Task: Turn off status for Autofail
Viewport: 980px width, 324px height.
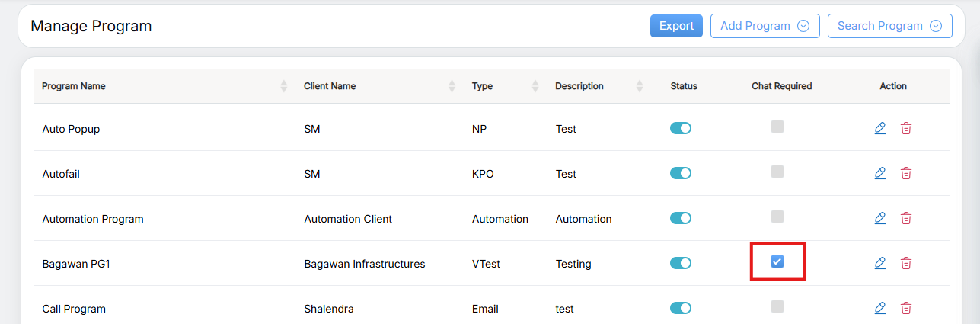Action: (x=680, y=173)
